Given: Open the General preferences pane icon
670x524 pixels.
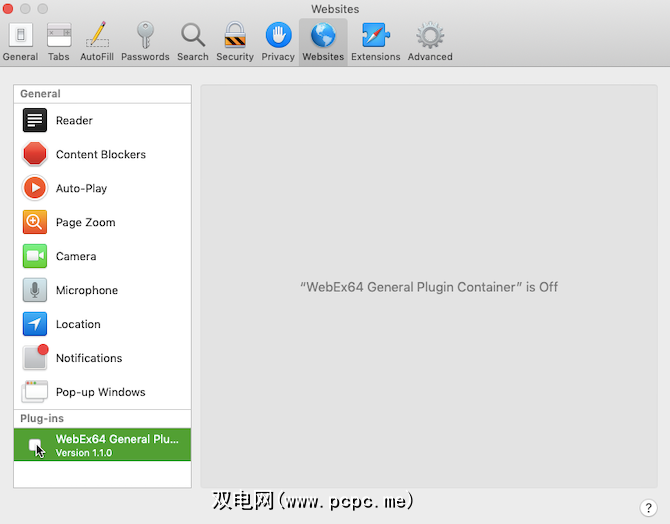Looking at the screenshot, I should pyautogui.click(x=20, y=35).
